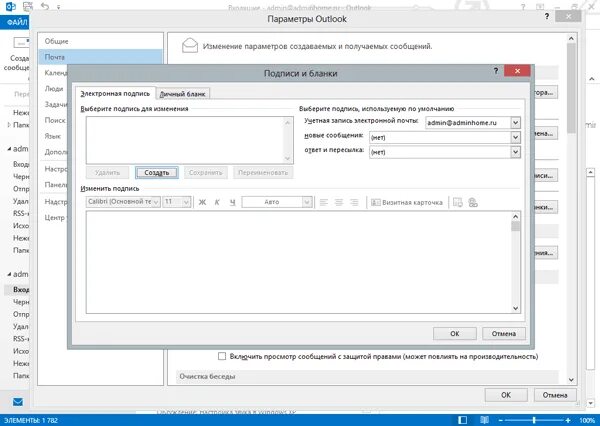Open font color dropdown Авто
Screen dimensions: 600x426
(307, 202)
